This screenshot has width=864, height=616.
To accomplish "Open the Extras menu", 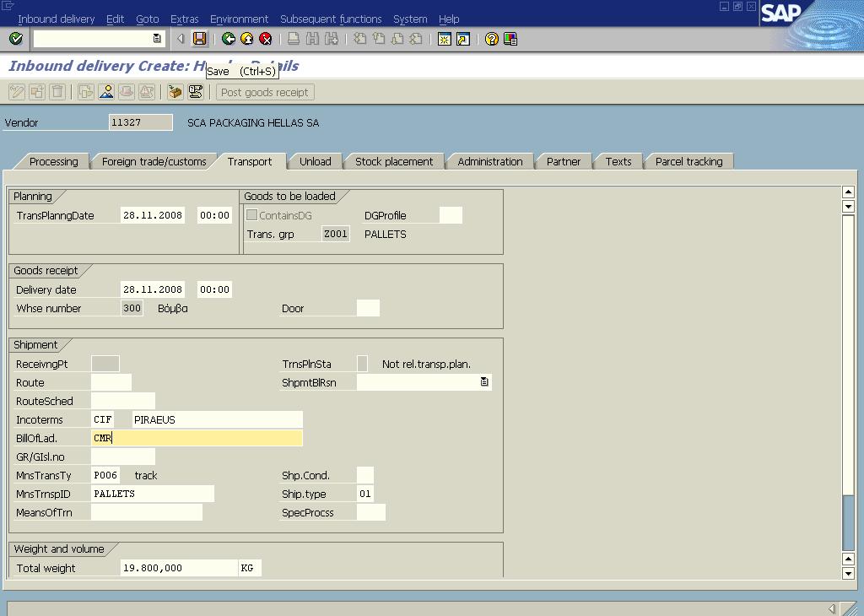I will pos(184,19).
